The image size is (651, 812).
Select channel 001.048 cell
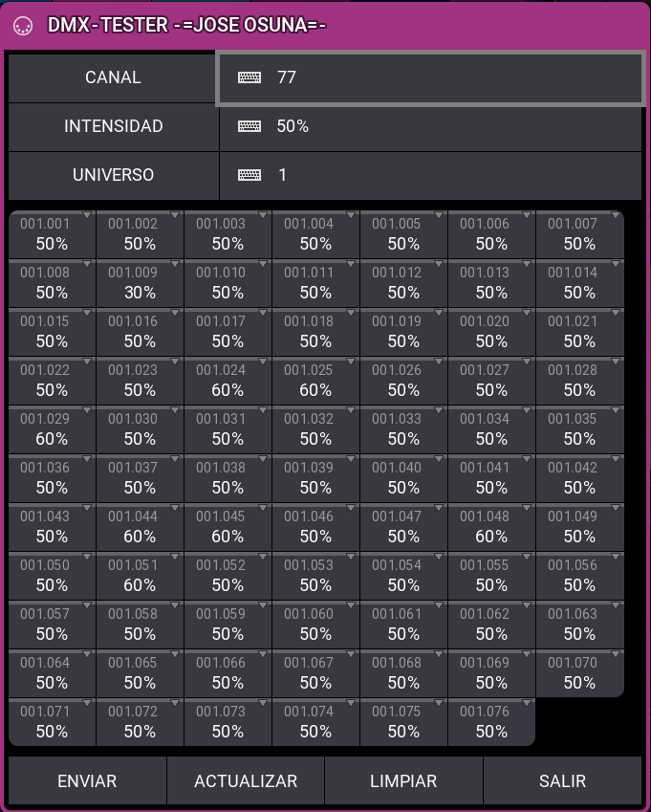pyautogui.click(x=491, y=527)
